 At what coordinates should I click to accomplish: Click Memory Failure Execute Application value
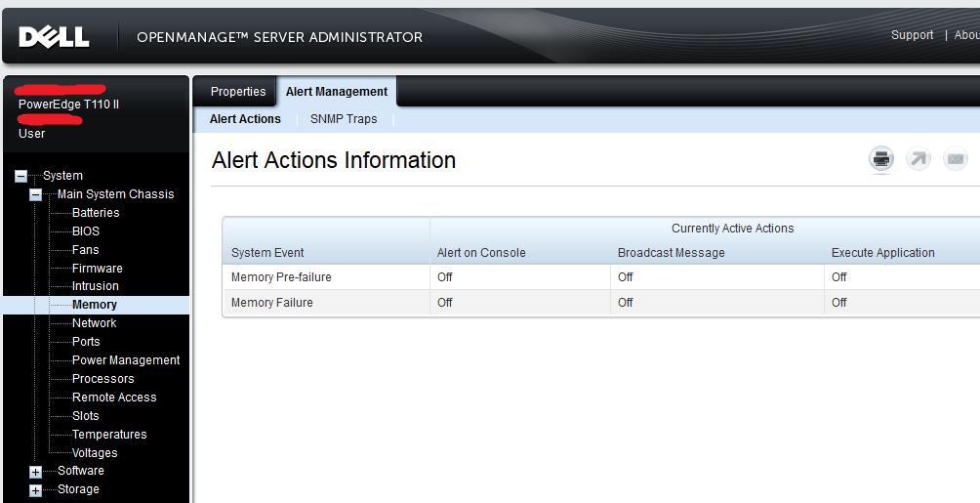[x=838, y=303]
